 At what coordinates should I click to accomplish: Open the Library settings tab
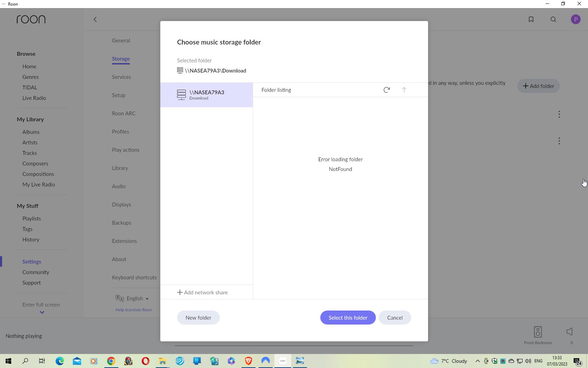pyautogui.click(x=120, y=168)
